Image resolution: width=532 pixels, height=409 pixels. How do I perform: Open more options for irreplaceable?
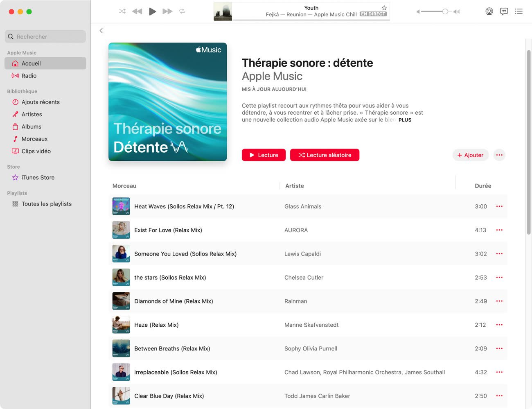(x=499, y=373)
